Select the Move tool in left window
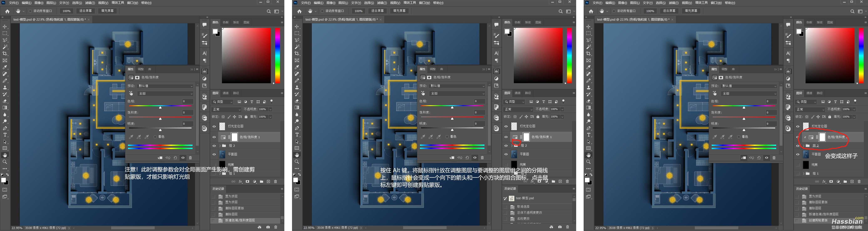The height and width of the screenshot is (231, 868). coord(5,27)
